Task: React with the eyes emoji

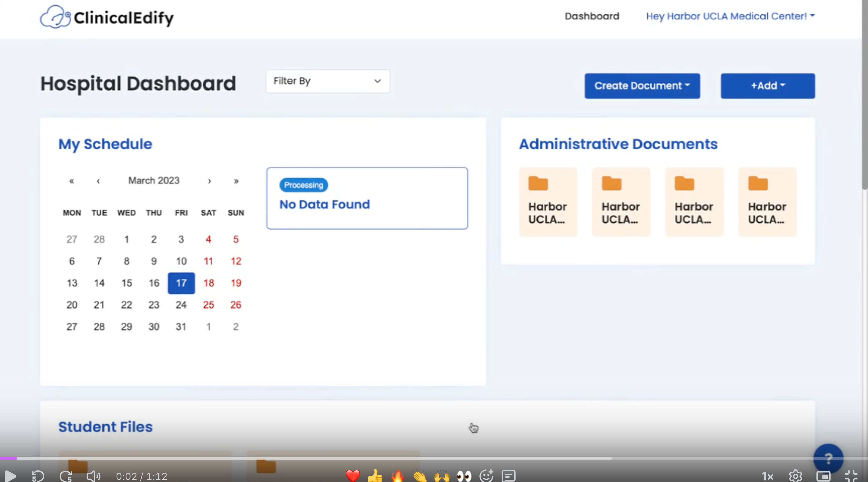Action: pyautogui.click(x=464, y=476)
